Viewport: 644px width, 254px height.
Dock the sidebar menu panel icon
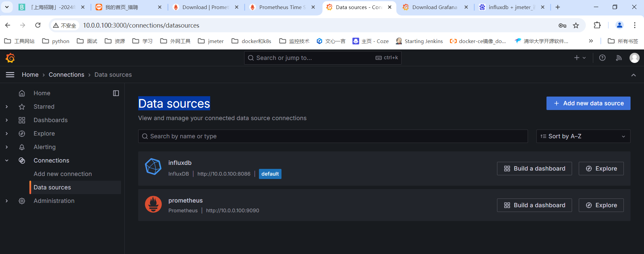(116, 93)
